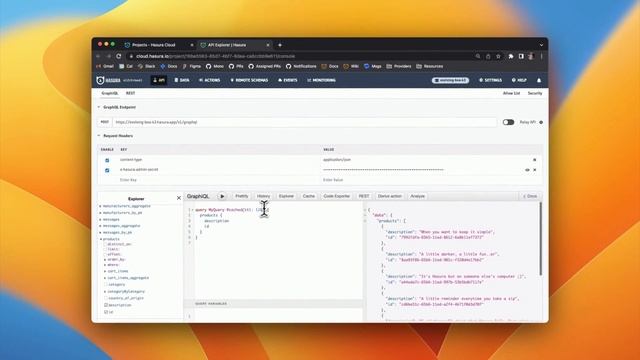Open the DATA section in navbar

pyautogui.click(x=182, y=80)
